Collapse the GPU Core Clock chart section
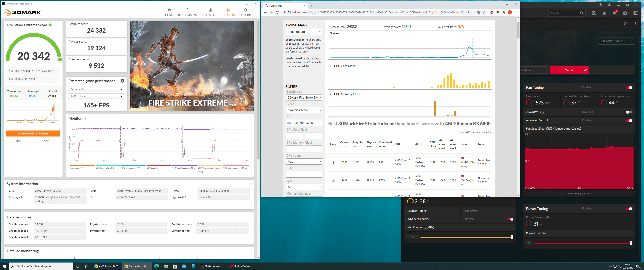The width and height of the screenshot is (644, 270). coord(330,66)
